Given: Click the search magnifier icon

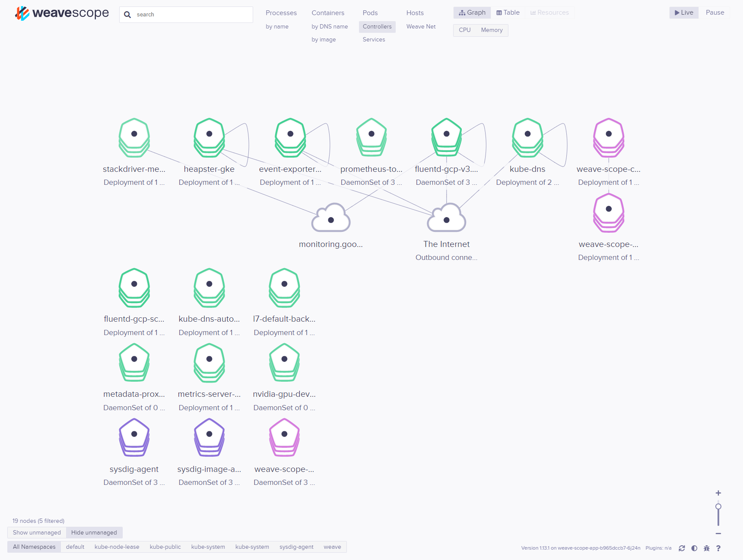Looking at the screenshot, I should (127, 15).
